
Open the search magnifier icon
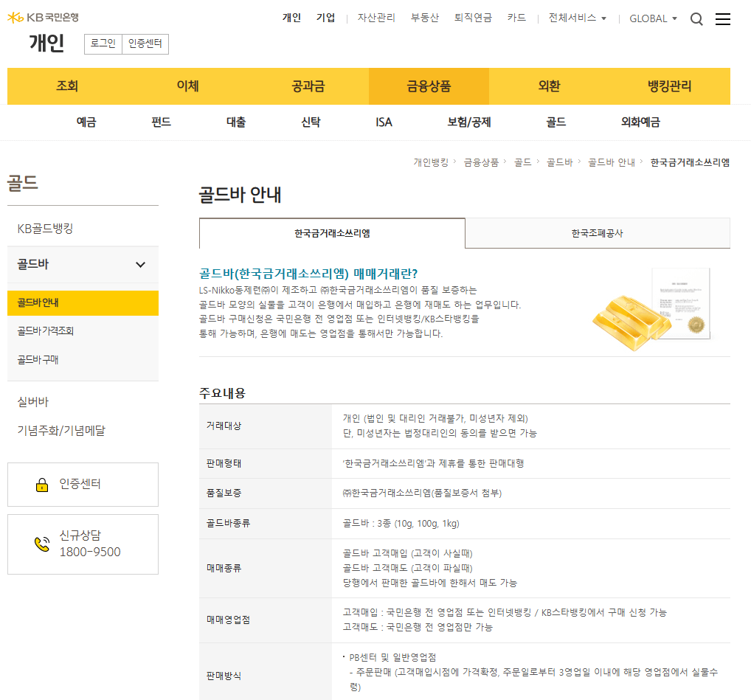coord(696,19)
